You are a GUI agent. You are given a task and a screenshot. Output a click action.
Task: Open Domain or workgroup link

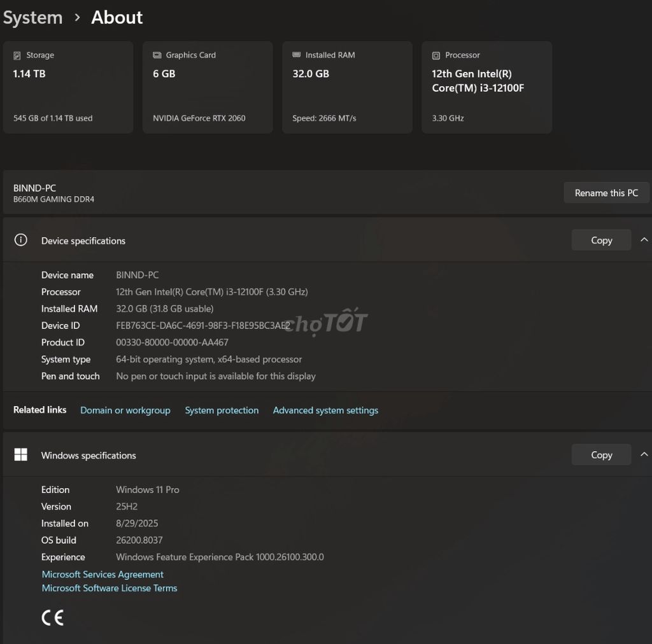[125, 410]
